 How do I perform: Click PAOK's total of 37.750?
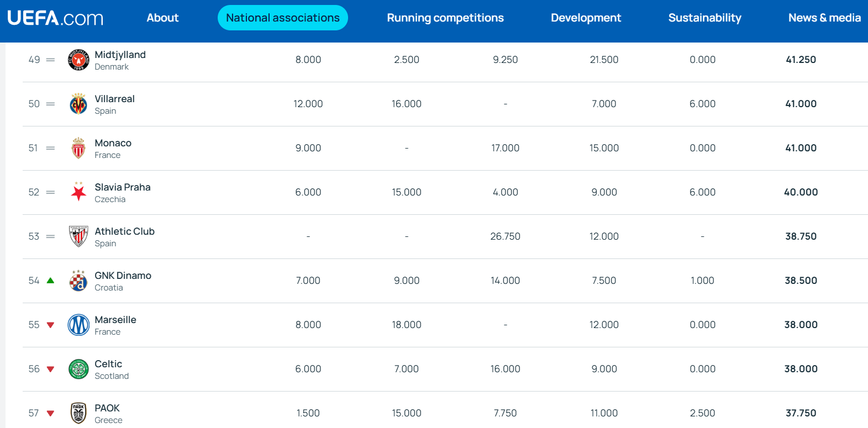(x=801, y=413)
